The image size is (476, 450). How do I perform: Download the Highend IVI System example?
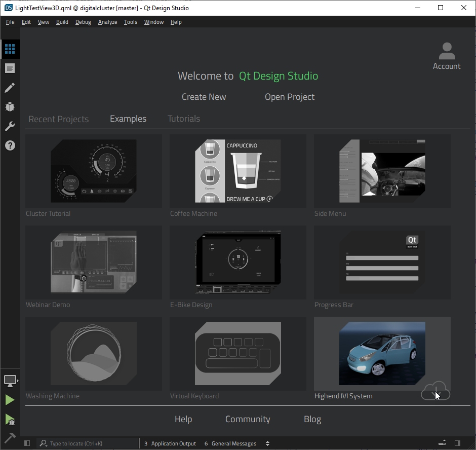pos(435,391)
